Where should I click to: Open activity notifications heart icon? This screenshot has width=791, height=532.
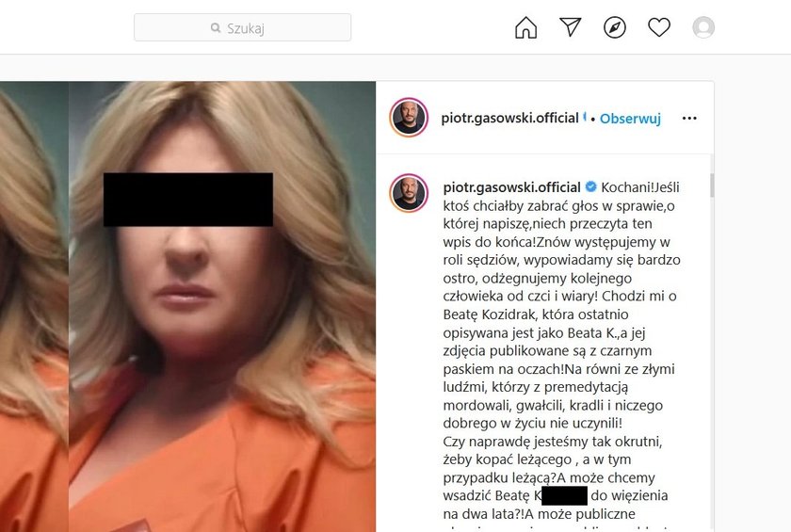[x=659, y=27]
